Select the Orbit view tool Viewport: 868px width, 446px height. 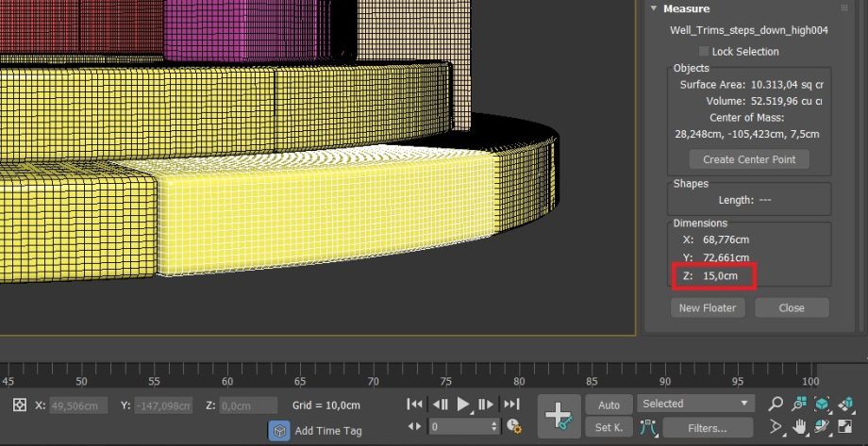[x=823, y=426]
